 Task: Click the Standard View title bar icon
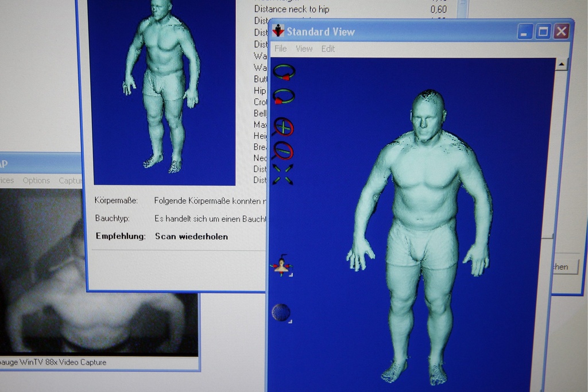[278, 31]
